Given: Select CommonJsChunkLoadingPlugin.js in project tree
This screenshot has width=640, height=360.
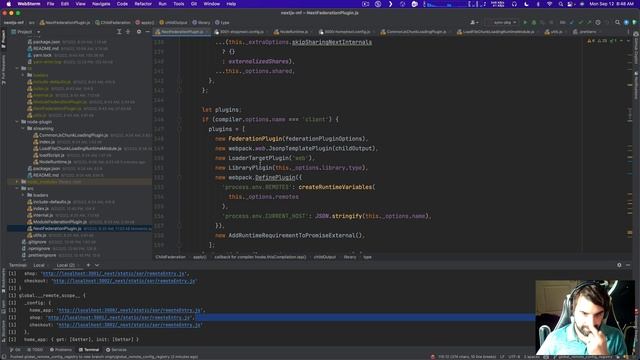Looking at the screenshot, I should click(73, 135).
